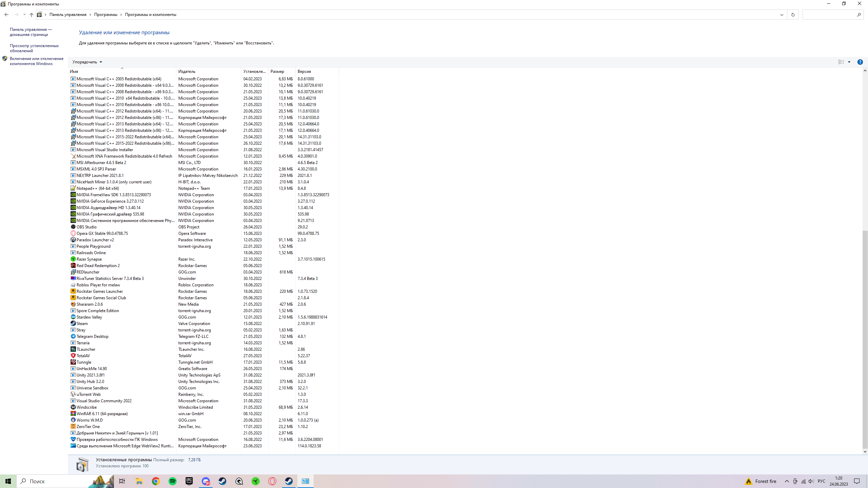Click the РУС language indicator

[x=821, y=481]
